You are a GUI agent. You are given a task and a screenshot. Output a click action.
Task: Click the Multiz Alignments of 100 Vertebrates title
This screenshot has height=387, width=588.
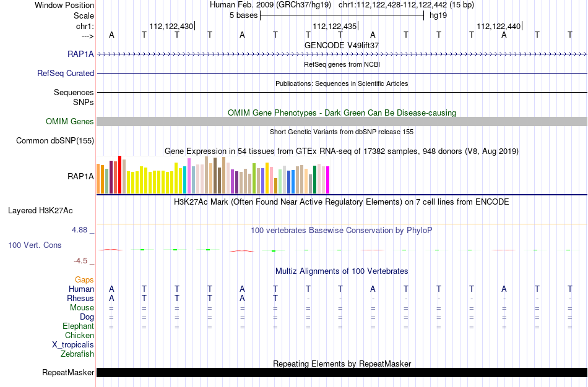click(342, 271)
